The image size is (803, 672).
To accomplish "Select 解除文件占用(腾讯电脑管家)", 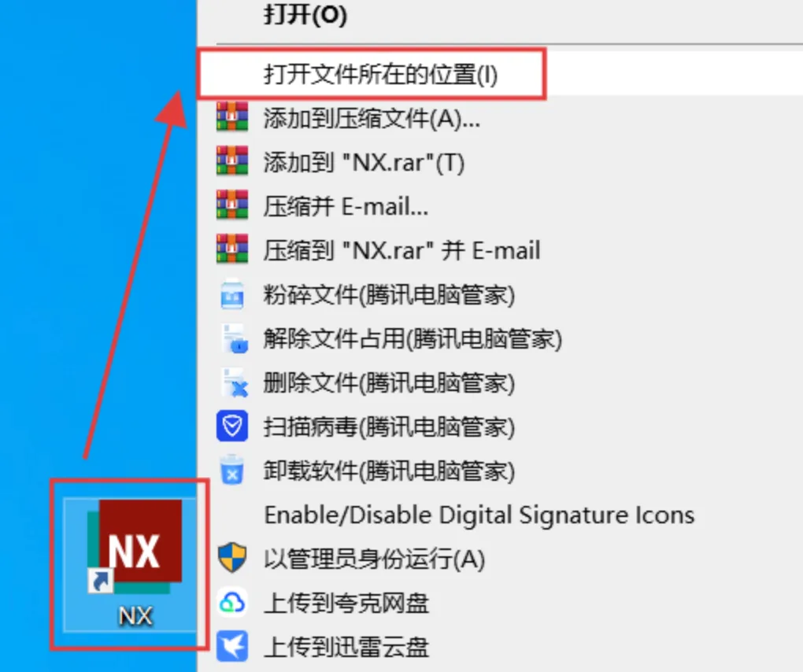I will tap(413, 339).
